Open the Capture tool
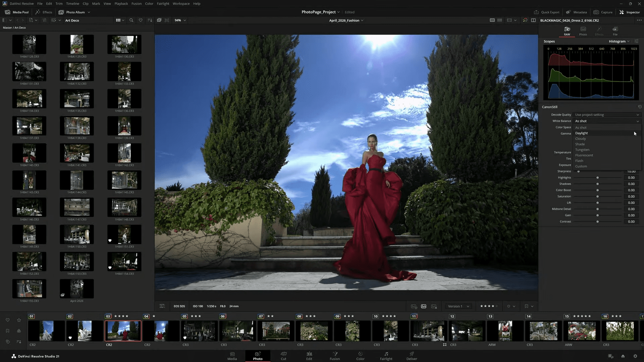The height and width of the screenshot is (362, 644). [x=603, y=12]
